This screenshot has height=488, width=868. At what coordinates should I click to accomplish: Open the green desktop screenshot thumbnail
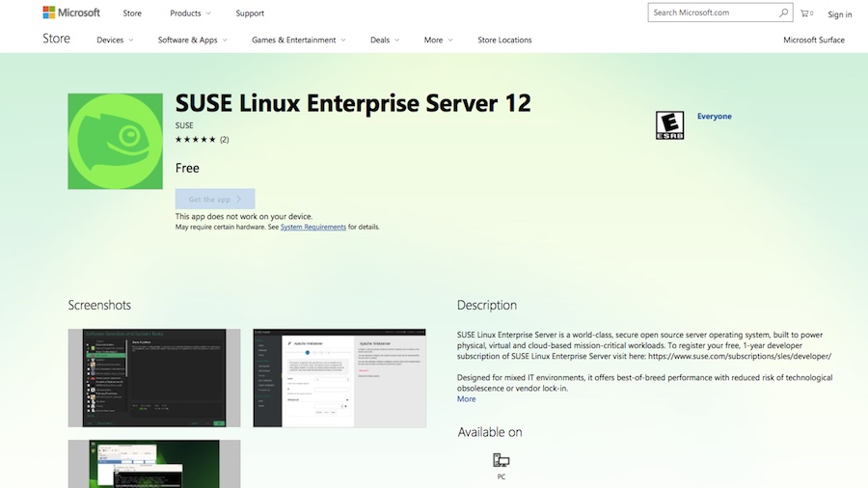tap(154, 464)
